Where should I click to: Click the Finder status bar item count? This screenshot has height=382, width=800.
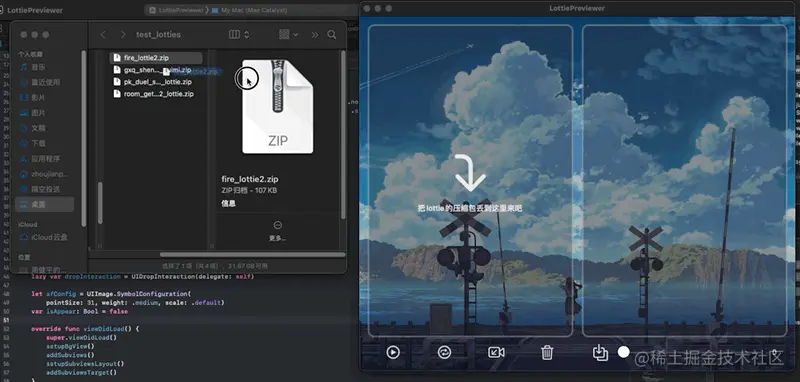pos(215,266)
